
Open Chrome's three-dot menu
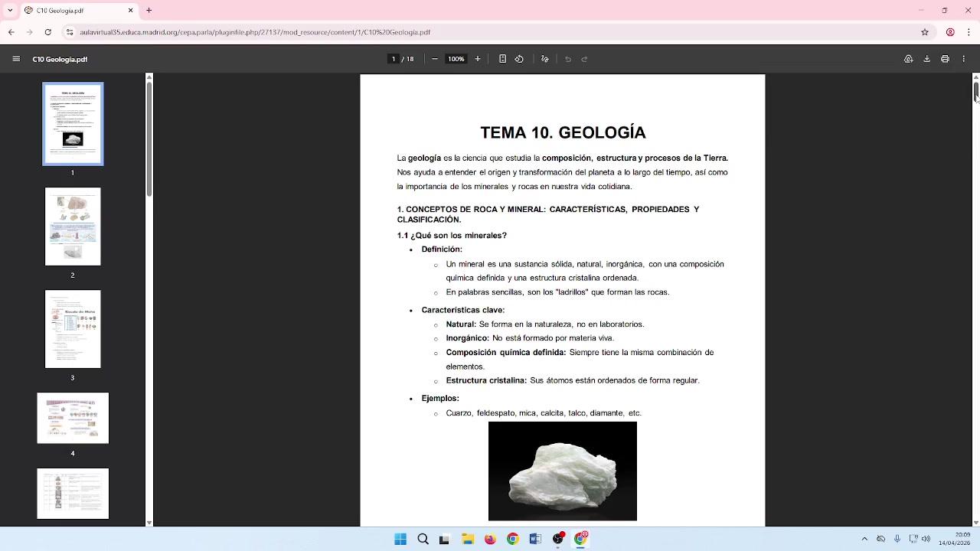click(969, 32)
